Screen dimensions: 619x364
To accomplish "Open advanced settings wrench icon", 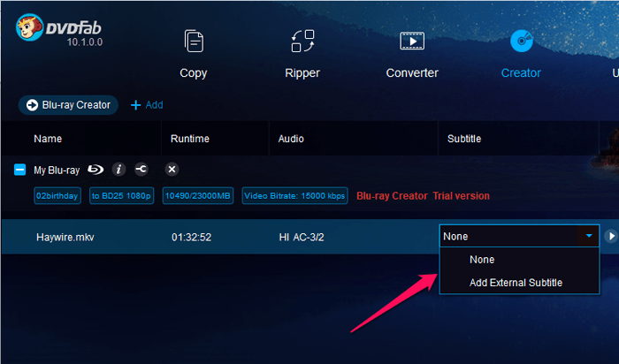I will (x=141, y=170).
